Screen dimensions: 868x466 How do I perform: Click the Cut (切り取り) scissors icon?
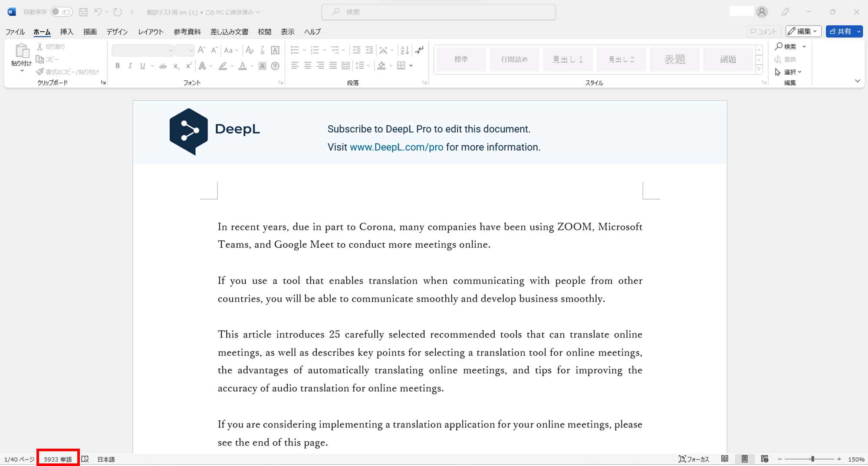click(40, 46)
